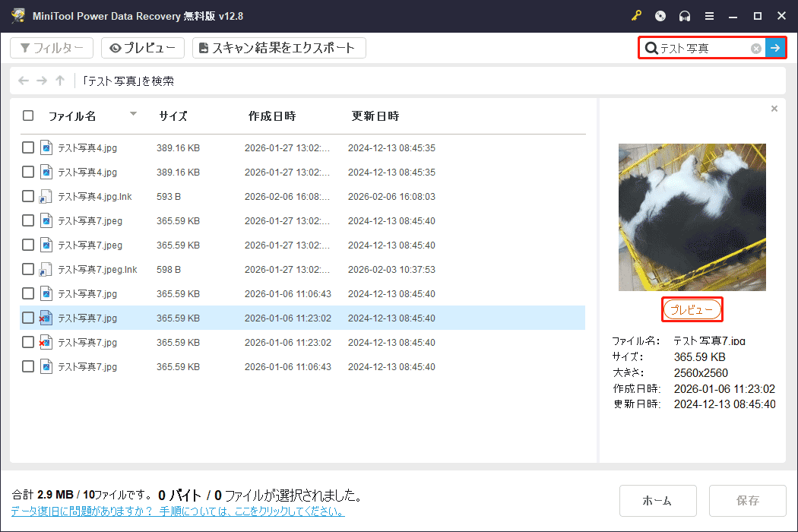Open the bootable media disc icon
Screen dimensions: 798x532
[660, 15]
